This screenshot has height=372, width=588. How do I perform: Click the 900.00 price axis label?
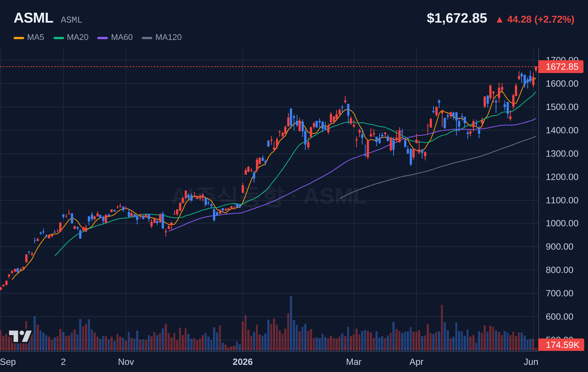pos(559,247)
